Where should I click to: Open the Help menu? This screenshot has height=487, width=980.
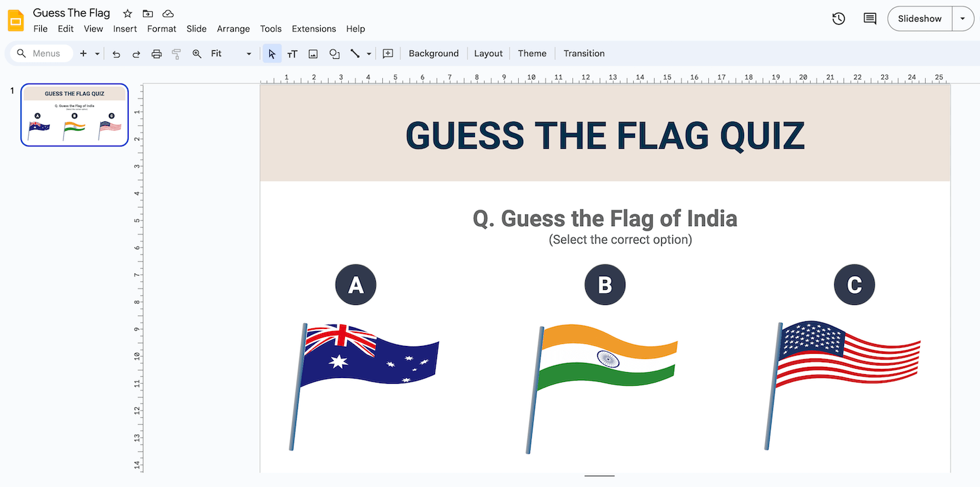[x=355, y=29]
